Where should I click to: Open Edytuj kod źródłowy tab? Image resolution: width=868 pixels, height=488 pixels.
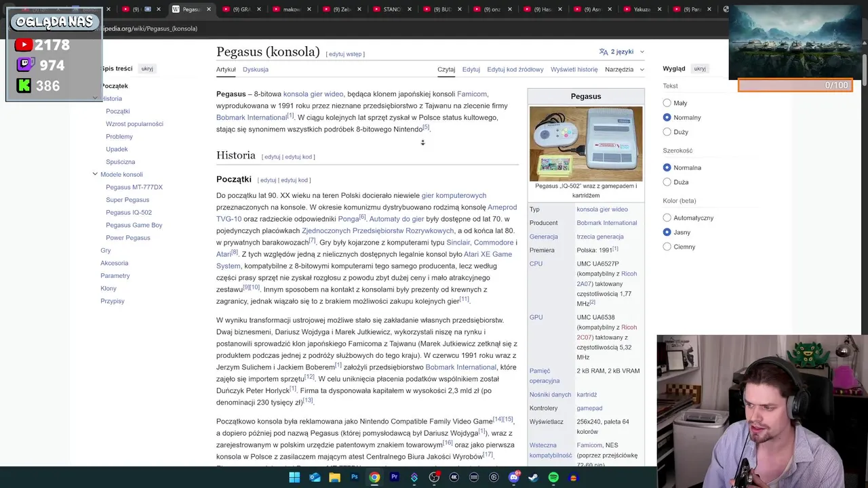click(x=515, y=69)
